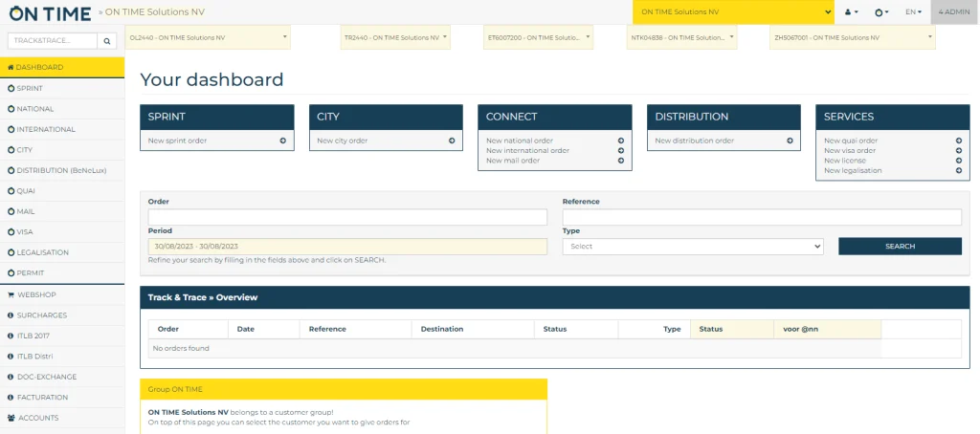Click the New international order link
Screen dimensions: 980x434
coord(527,150)
